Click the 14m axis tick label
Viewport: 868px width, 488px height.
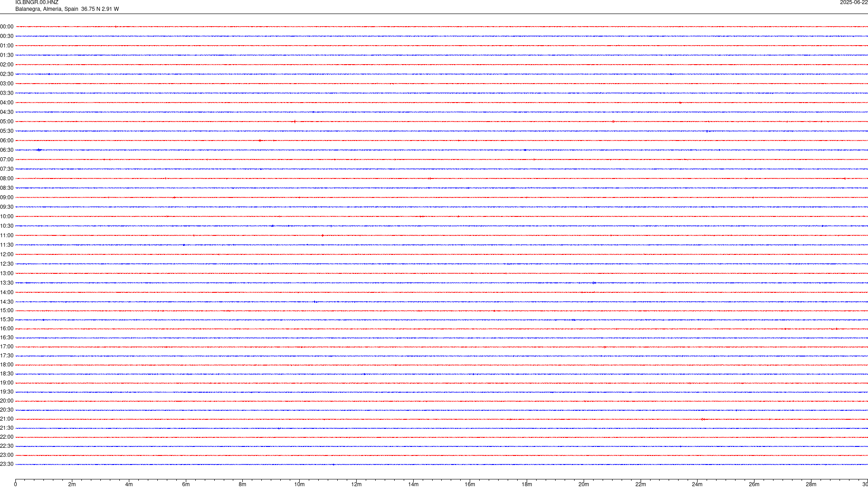[x=413, y=484]
